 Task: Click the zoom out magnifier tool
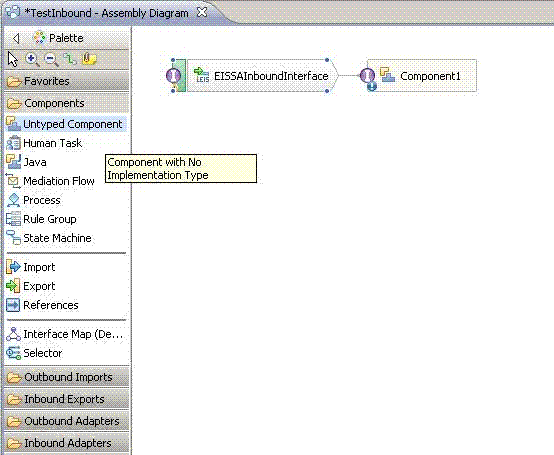[x=52, y=59]
